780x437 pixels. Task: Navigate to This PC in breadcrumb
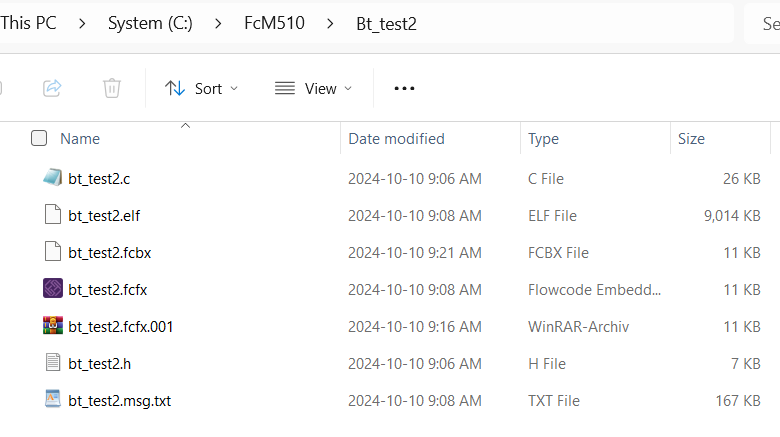pyautogui.click(x=29, y=23)
